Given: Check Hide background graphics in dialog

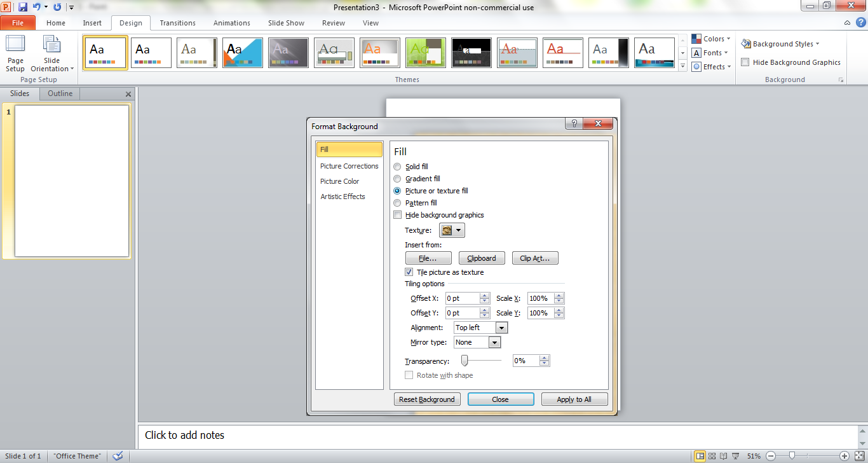Looking at the screenshot, I should (x=398, y=215).
